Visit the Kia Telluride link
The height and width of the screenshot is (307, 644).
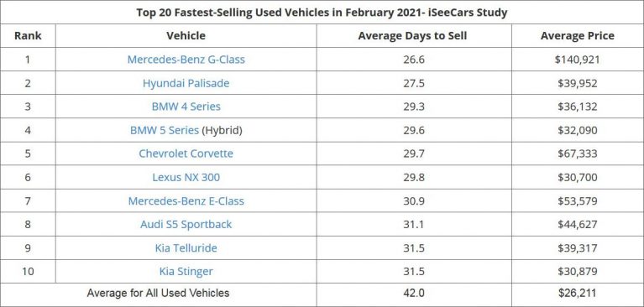click(186, 248)
